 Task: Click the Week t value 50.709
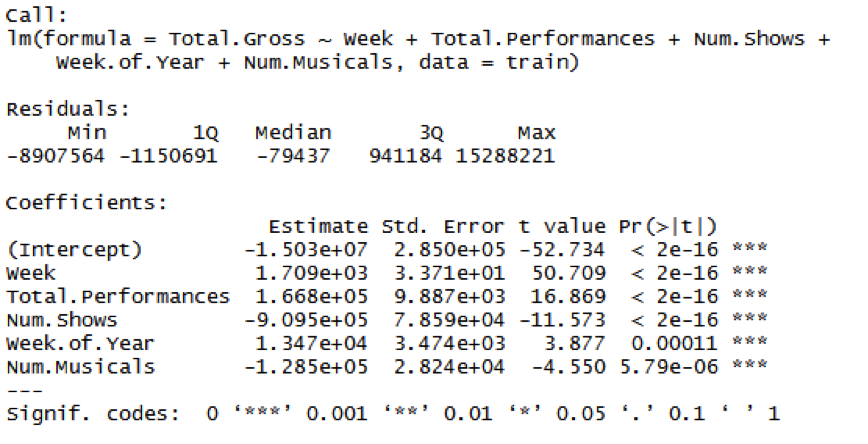pos(569,273)
